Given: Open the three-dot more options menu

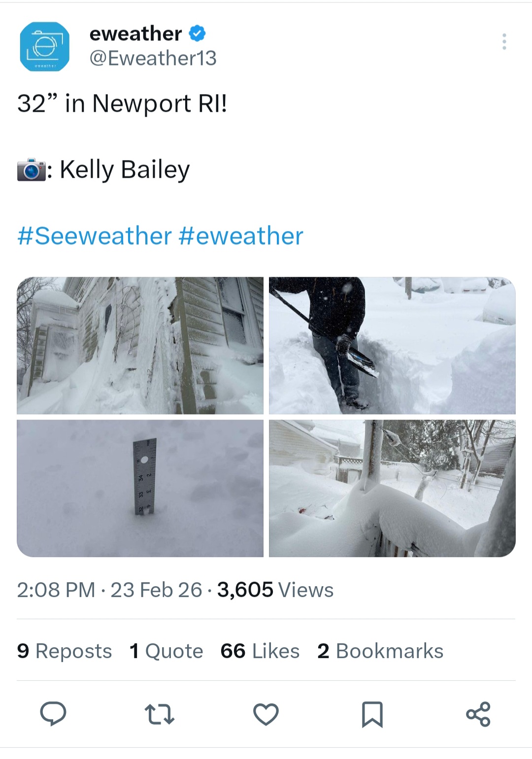Looking at the screenshot, I should tap(504, 42).
